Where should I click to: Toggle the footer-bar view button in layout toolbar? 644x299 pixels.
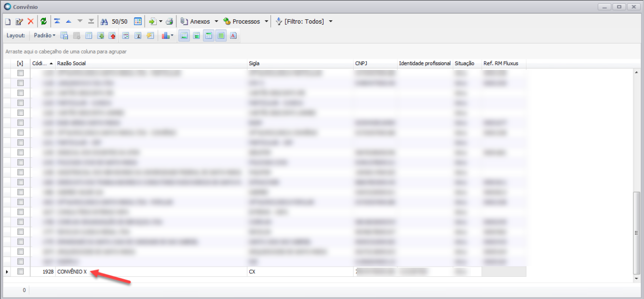point(184,36)
